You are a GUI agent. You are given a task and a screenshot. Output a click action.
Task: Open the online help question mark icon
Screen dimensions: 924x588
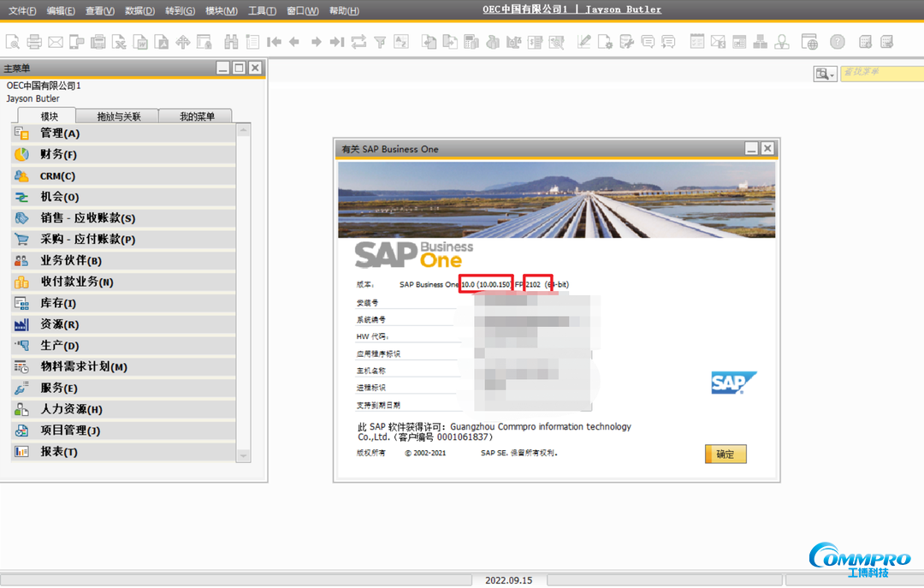click(x=838, y=41)
